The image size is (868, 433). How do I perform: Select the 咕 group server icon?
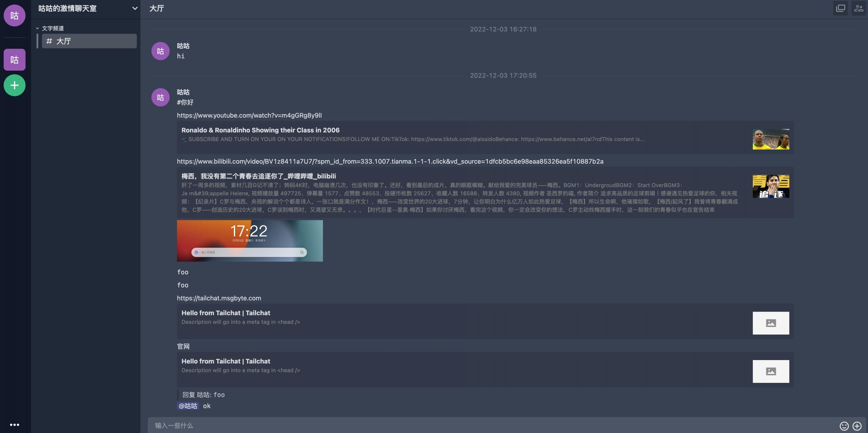pyautogui.click(x=15, y=60)
